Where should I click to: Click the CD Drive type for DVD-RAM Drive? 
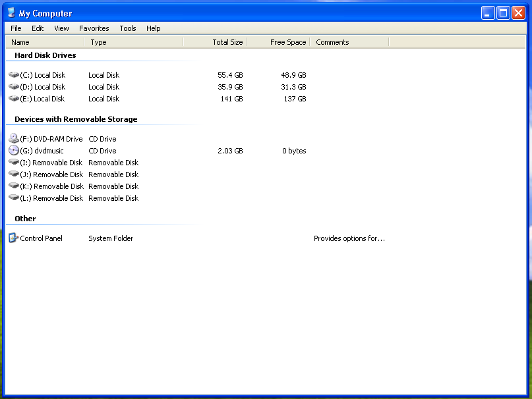pos(102,139)
